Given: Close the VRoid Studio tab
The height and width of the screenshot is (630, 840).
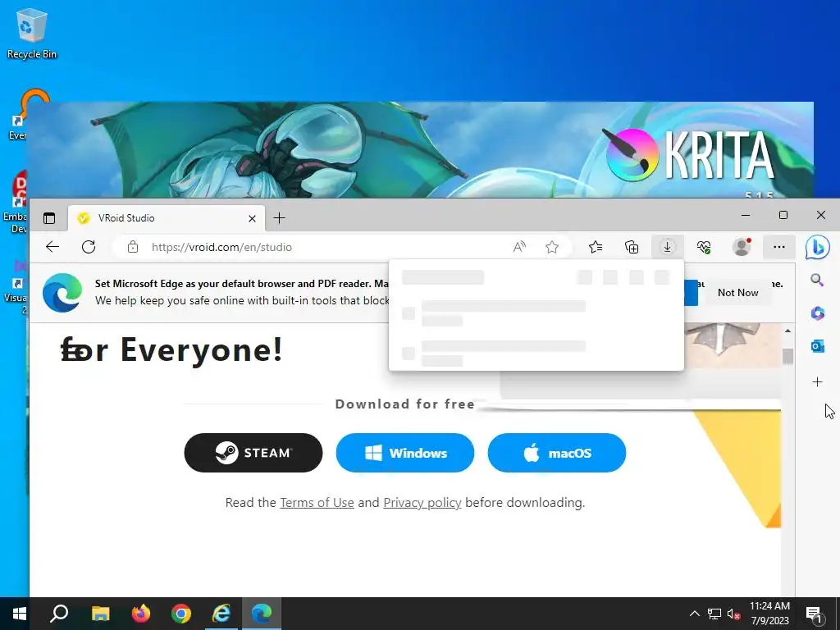Looking at the screenshot, I should (x=252, y=218).
